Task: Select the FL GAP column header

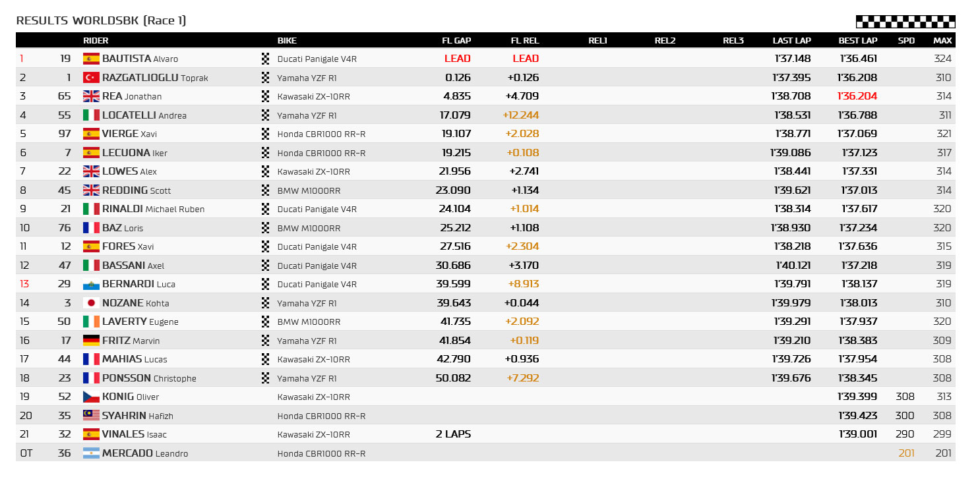Action: point(456,41)
